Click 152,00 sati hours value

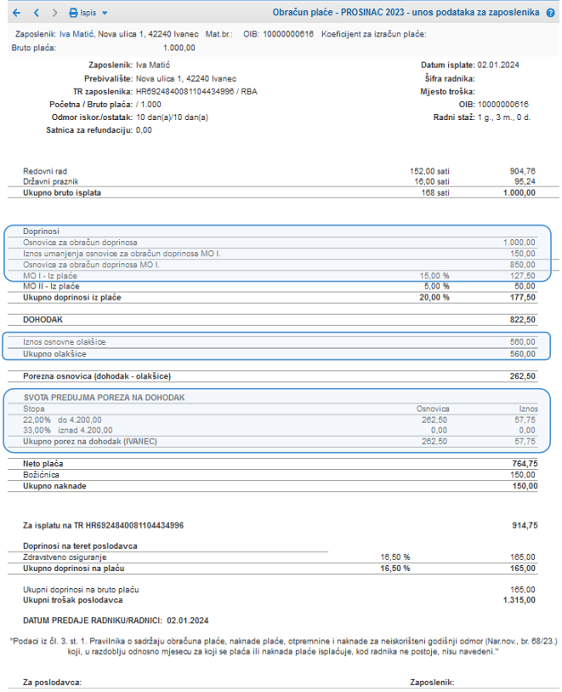(430, 171)
